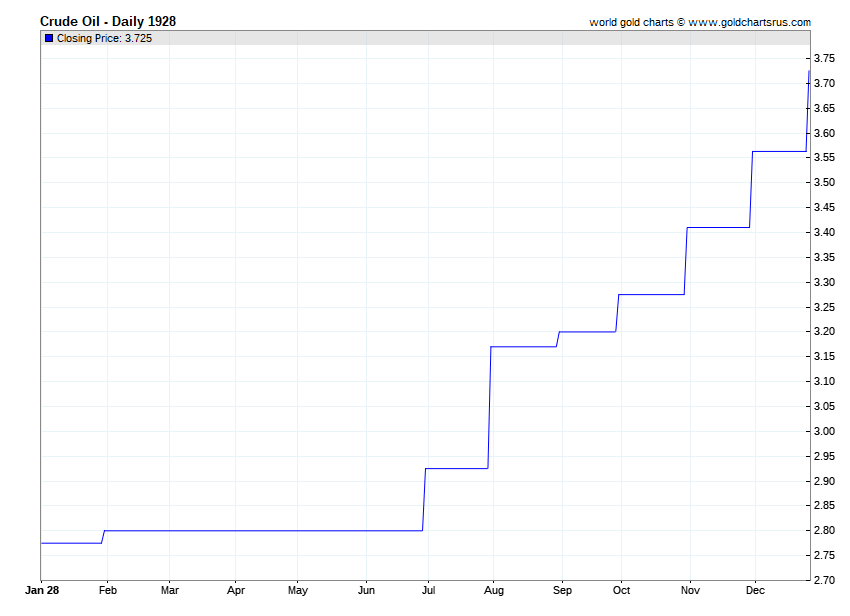Click the 3.00 price axis label
The height and width of the screenshot is (616, 850).
tap(825, 431)
